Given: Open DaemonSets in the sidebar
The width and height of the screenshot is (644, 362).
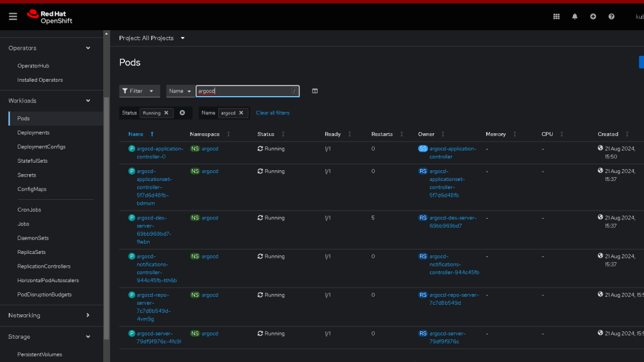Looking at the screenshot, I should (x=33, y=238).
